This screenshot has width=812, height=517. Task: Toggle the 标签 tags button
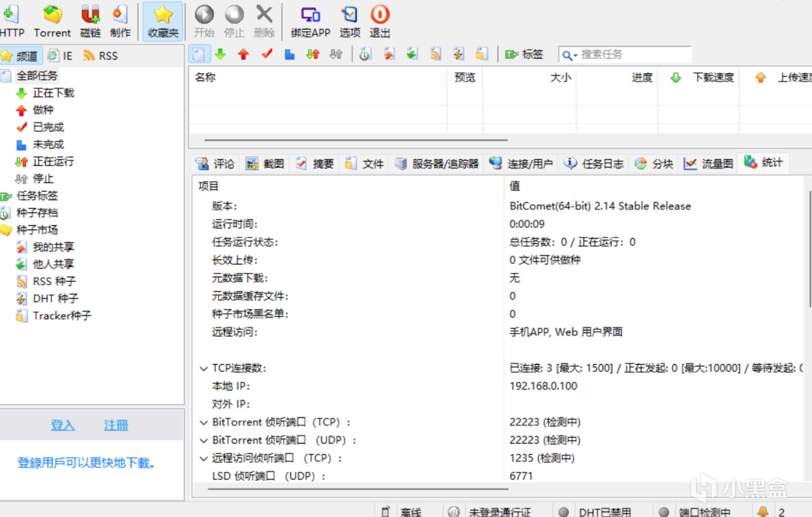(x=524, y=55)
